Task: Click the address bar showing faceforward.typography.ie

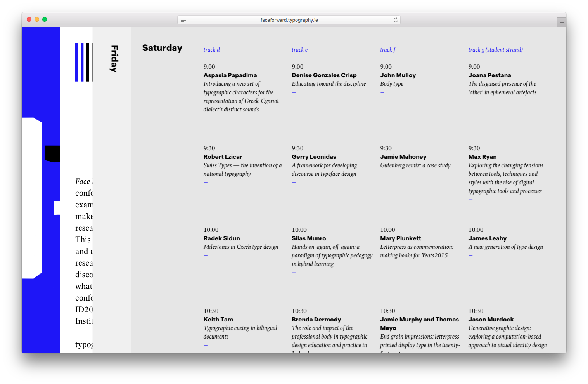Action: click(289, 20)
